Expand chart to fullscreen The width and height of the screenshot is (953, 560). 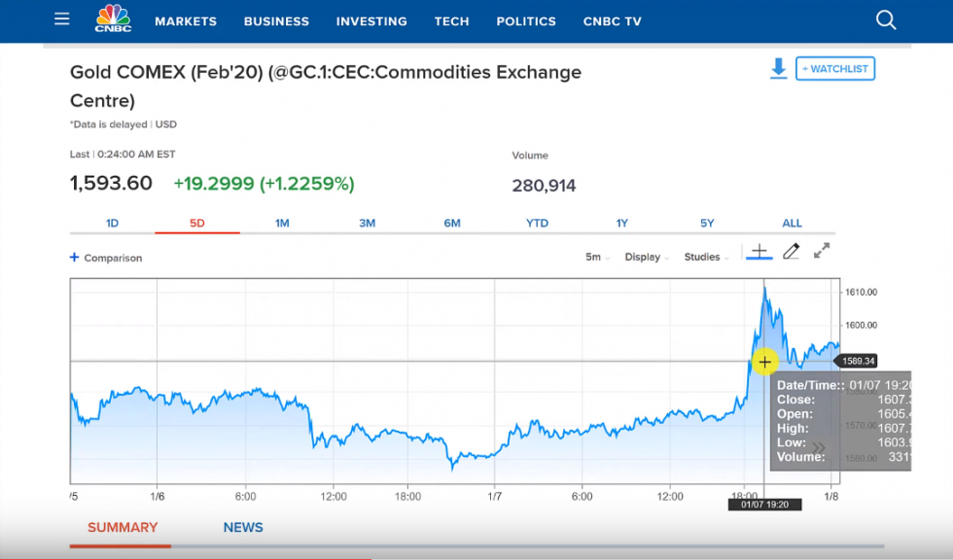coord(822,251)
